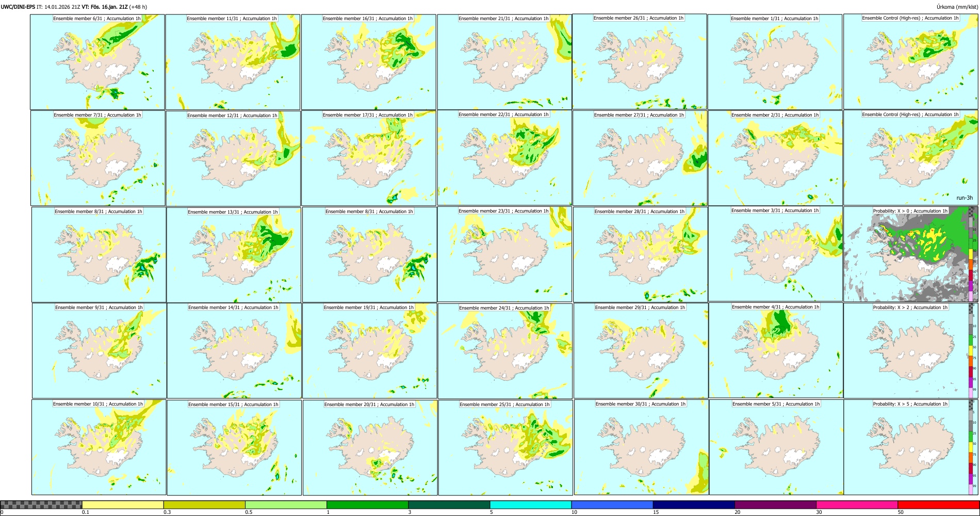Pick the pink 30–50 legend swatch

click(x=857, y=505)
